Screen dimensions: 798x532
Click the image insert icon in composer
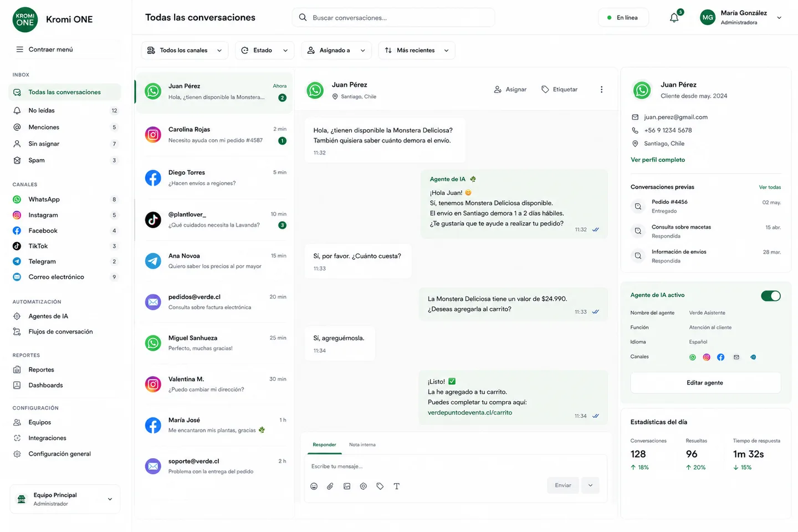347,486
